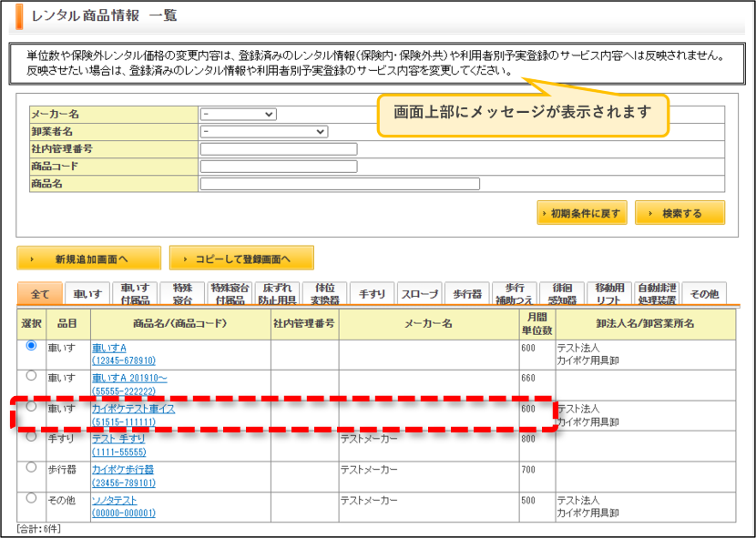Focus the 商品コード input field
This screenshot has width=756, height=538.
(x=279, y=167)
